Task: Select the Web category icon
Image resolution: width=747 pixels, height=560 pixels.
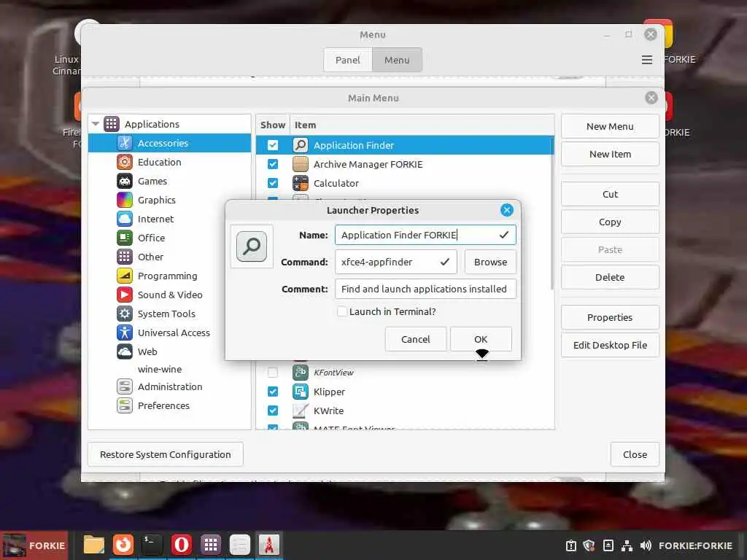Action: (124, 351)
